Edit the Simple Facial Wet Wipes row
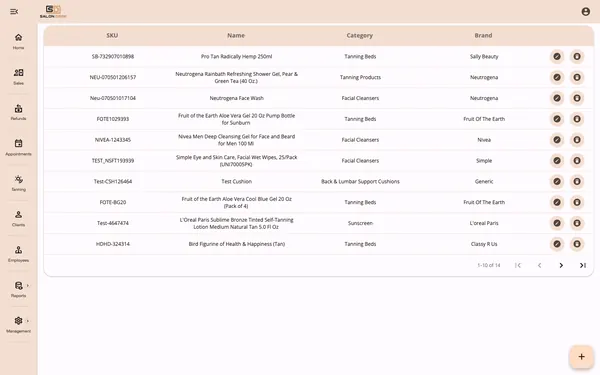600x375 pixels. [557, 161]
